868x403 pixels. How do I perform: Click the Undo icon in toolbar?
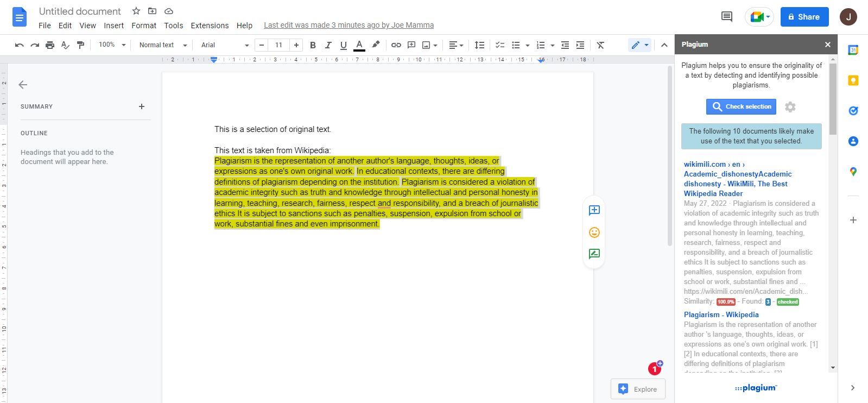pyautogui.click(x=20, y=45)
